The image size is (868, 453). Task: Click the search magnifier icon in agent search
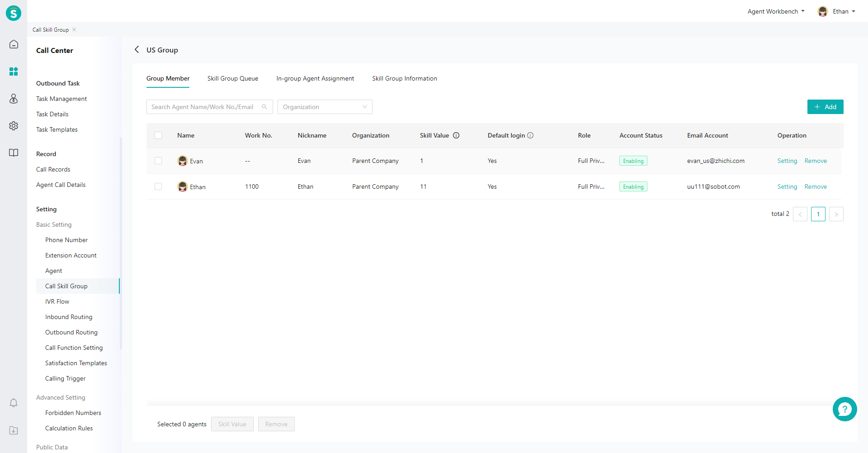(264, 107)
